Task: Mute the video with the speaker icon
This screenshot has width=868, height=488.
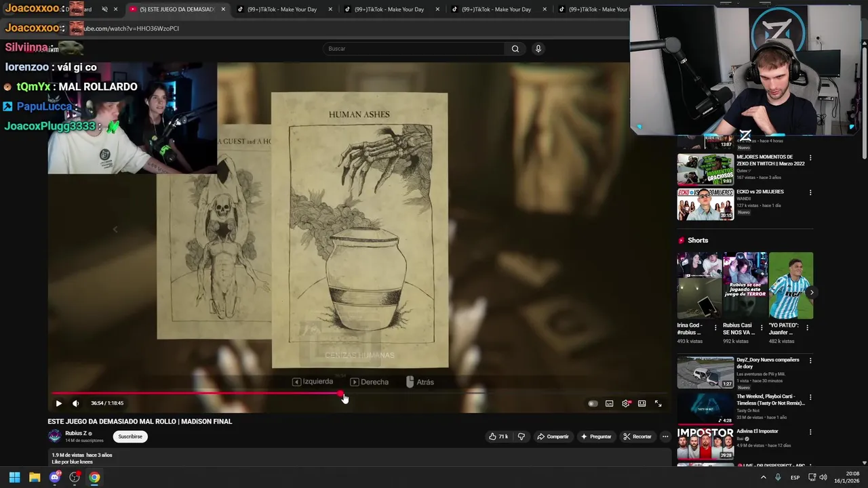Action: (x=75, y=403)
